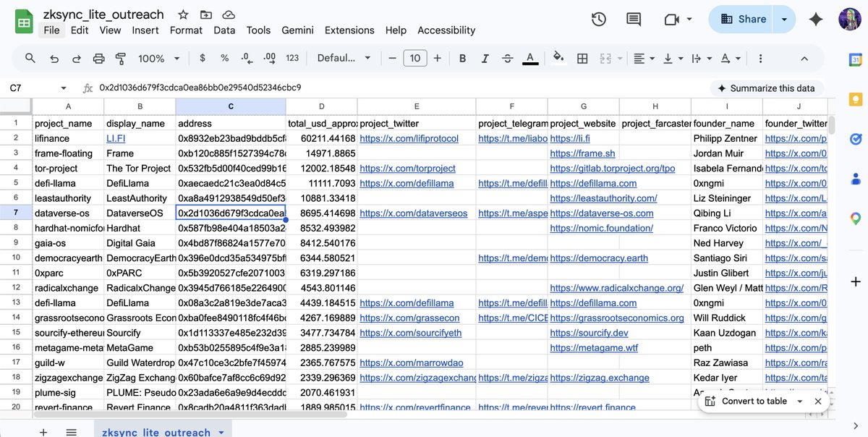Redo the last action

(x=77, y=58)
